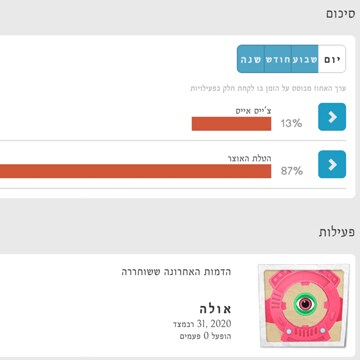Click the 13% percentage label
This screenshot has height=360, width=360.
pos(291,124)
